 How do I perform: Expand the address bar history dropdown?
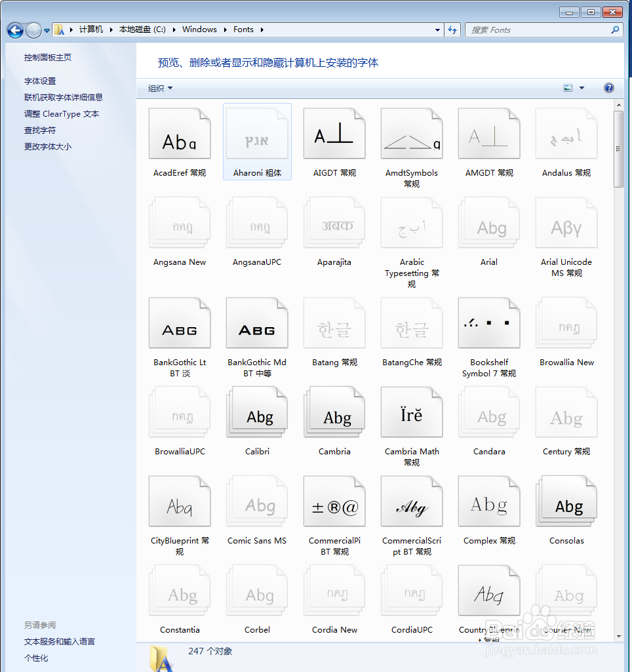[437, 30]
